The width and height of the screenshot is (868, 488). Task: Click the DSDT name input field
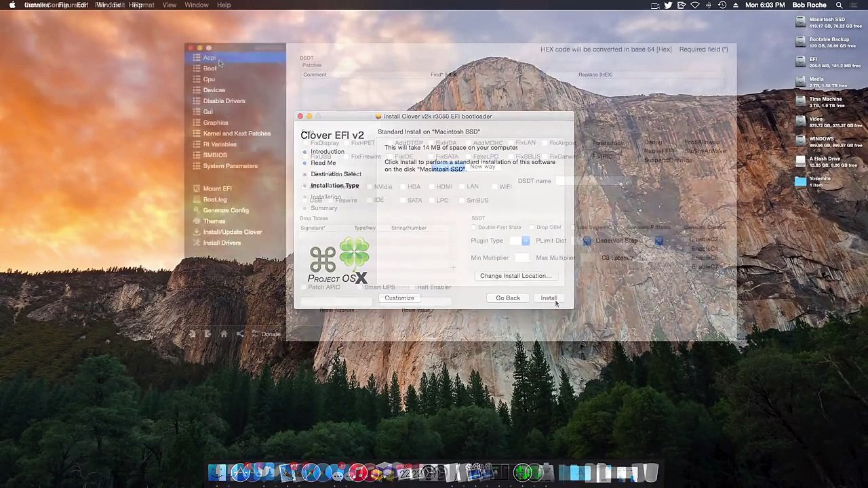(x=595, y=181)
